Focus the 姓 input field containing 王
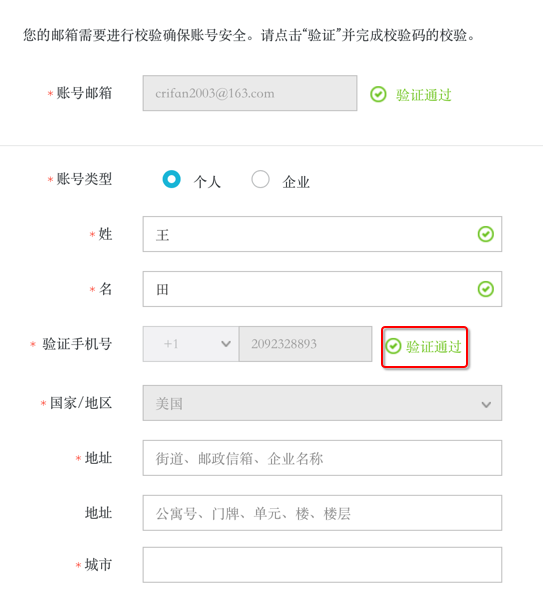Viewport: 543px width, 599px height. click(x=322, y=234)
